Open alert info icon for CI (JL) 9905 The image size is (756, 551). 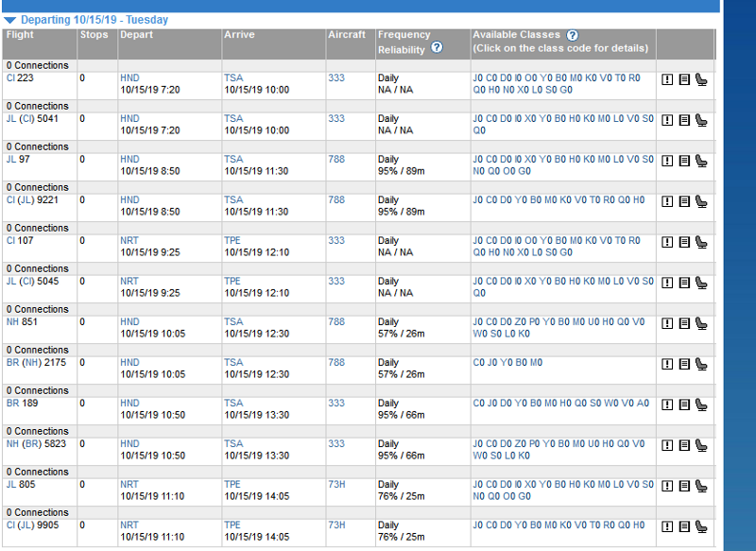pos(667,526)
